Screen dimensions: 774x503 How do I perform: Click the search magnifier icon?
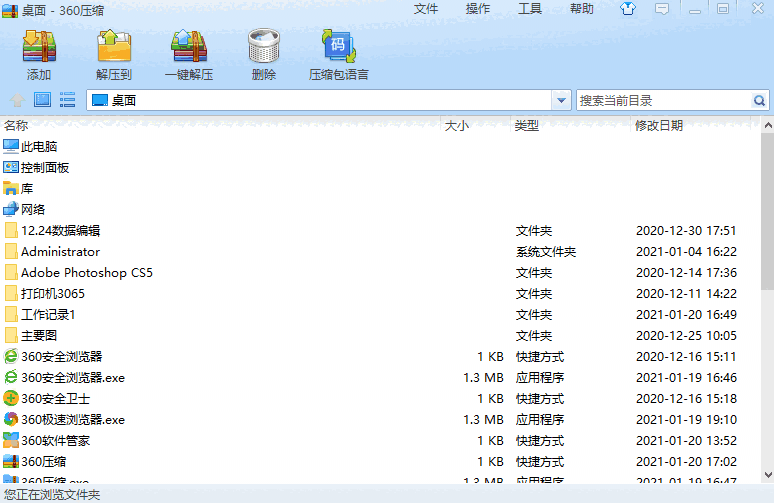759,101
